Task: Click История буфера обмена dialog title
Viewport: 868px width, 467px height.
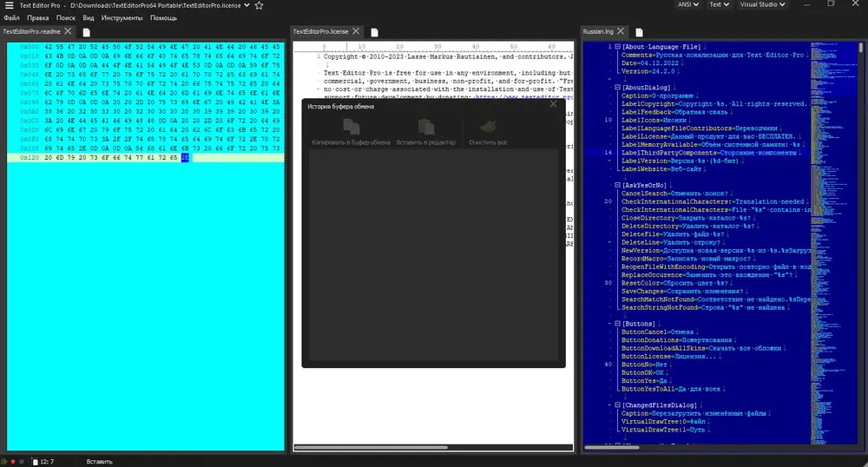Action: coord(341,106)
